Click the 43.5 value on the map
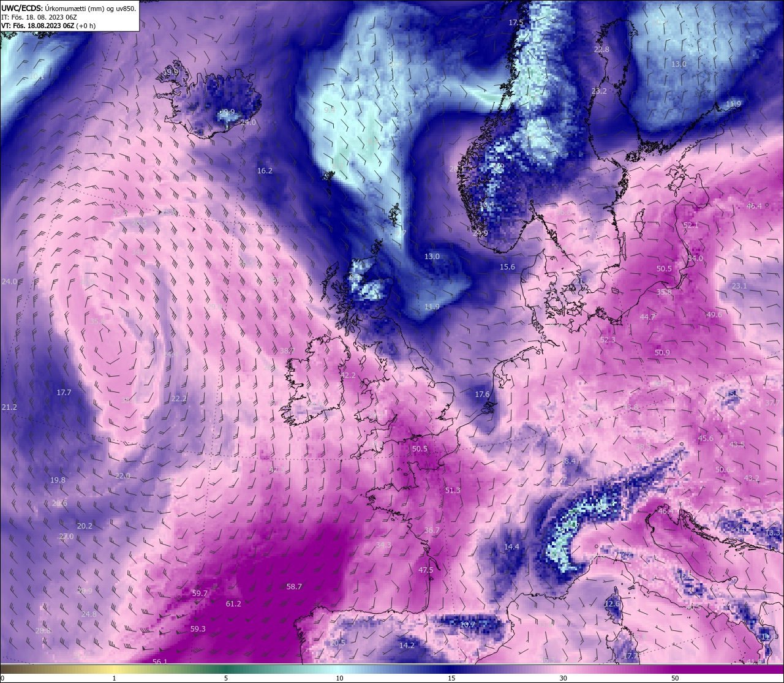 [x=737, y=445]
